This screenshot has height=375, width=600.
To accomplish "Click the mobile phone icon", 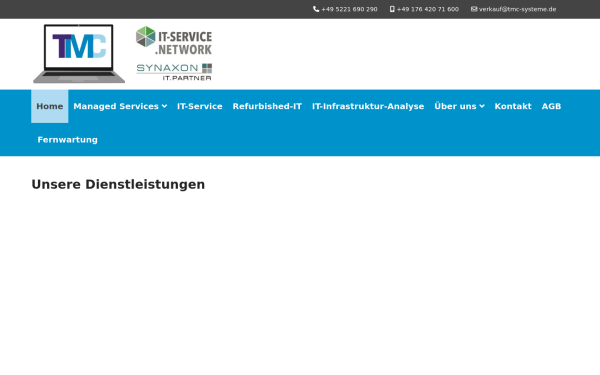I will (392, 9).
